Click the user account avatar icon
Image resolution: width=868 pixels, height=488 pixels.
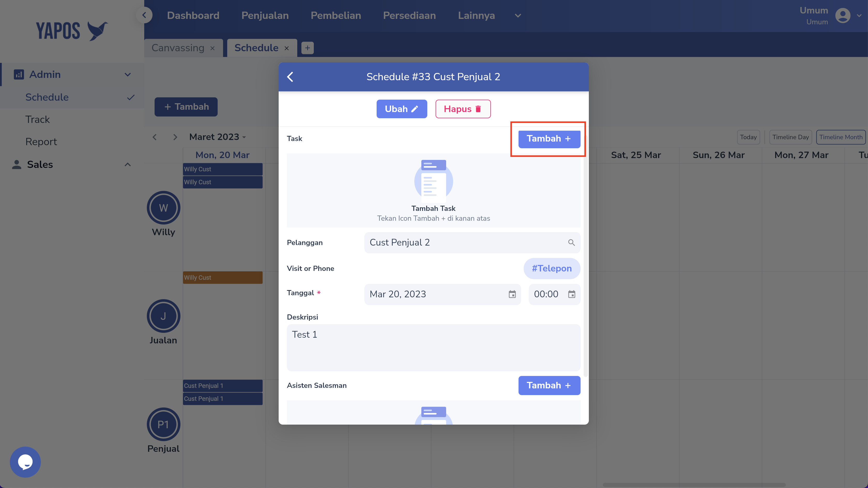click(x=843, y=16)
